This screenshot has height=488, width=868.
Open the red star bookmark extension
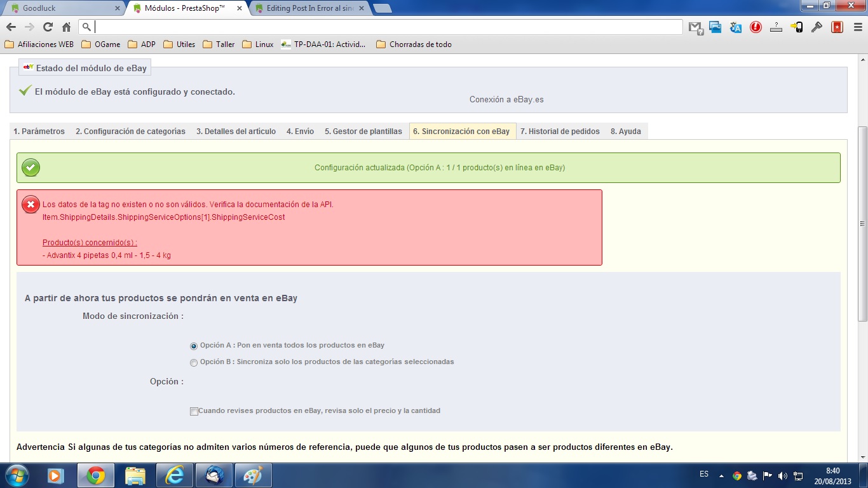coord(837,27)
